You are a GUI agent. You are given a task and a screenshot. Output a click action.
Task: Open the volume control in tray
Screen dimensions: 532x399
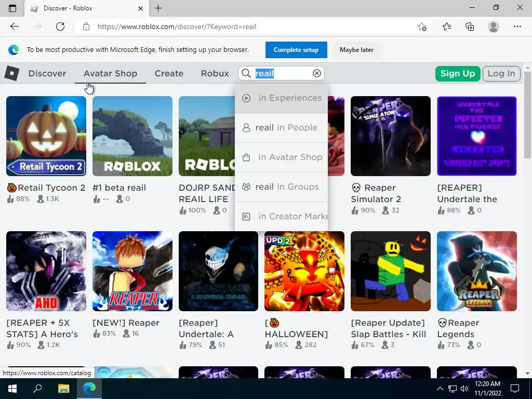coord(465,389)
